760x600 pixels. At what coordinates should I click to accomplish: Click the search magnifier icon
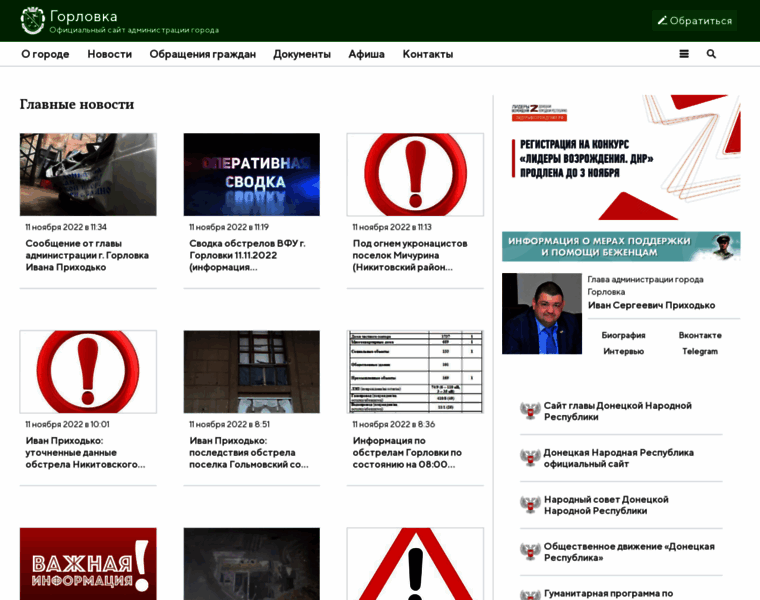point(711,54)
